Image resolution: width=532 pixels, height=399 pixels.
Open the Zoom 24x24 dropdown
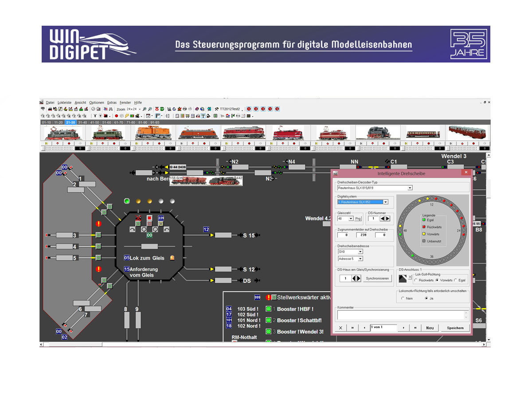139,109
